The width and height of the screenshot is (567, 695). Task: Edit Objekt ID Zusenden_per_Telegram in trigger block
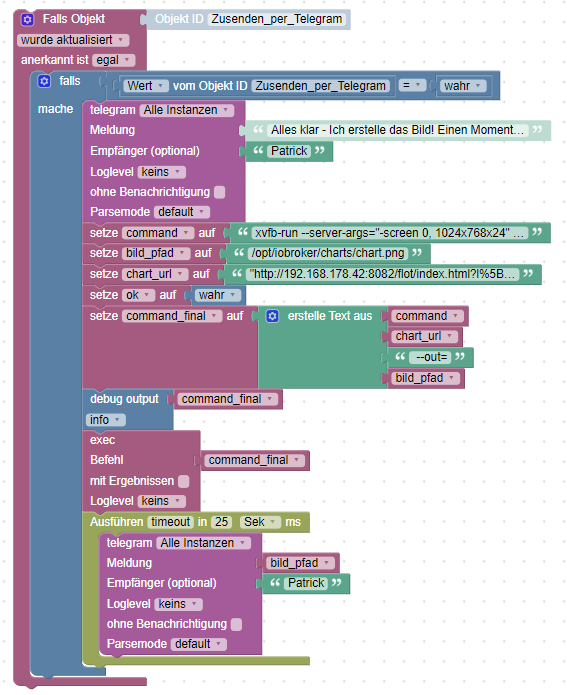tap(277, 19)
